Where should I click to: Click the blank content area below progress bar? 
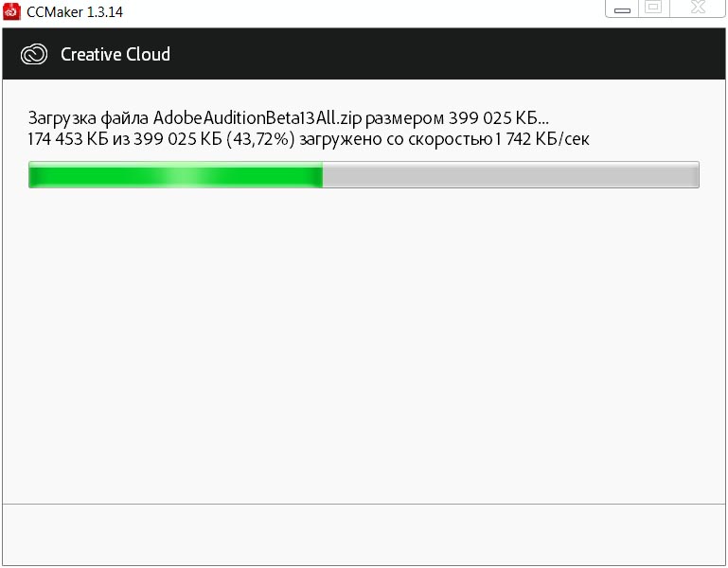[364, 346]
